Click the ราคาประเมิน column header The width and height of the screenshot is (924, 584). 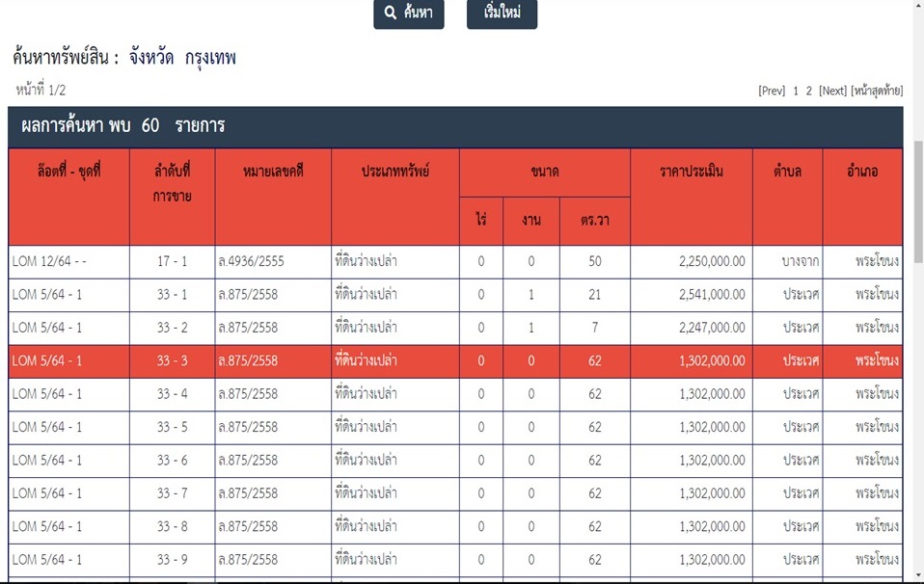coord(691,172)
